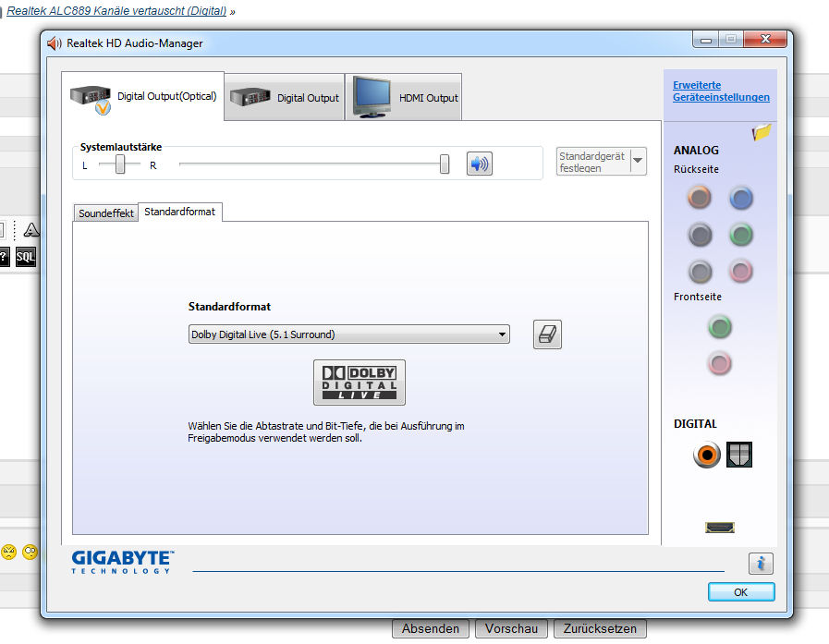Click the L/R balance slider handle
The width and height of the screenshot is (829, 644).
point(120,164)
